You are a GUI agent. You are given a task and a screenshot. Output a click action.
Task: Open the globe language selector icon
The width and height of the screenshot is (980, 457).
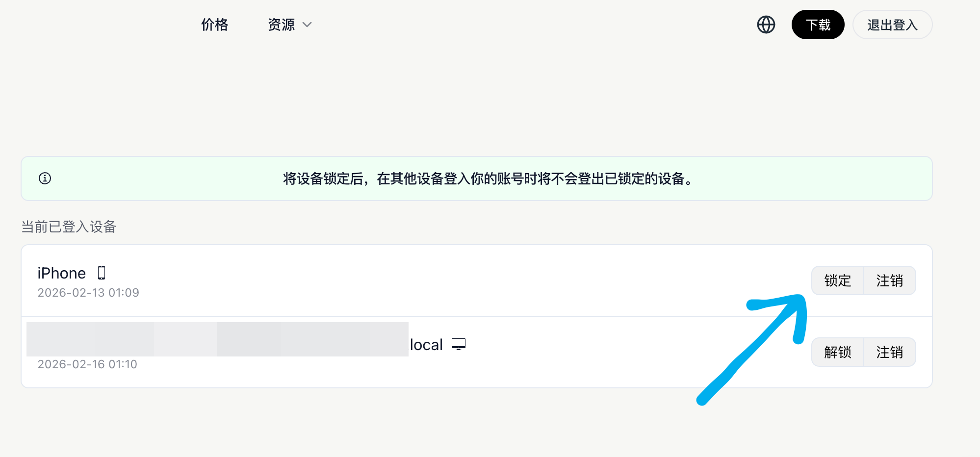click(x=766, y=25)
